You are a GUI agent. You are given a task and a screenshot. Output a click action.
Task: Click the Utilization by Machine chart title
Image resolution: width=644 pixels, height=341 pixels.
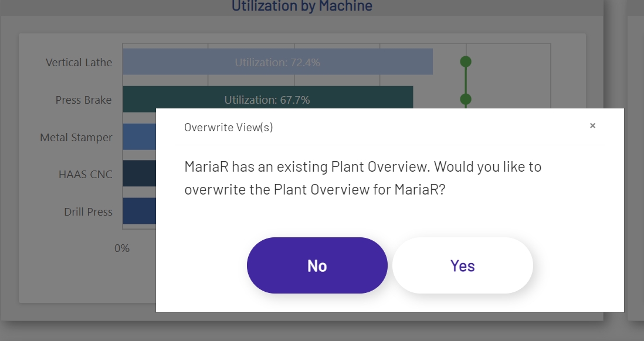[301, 6]
